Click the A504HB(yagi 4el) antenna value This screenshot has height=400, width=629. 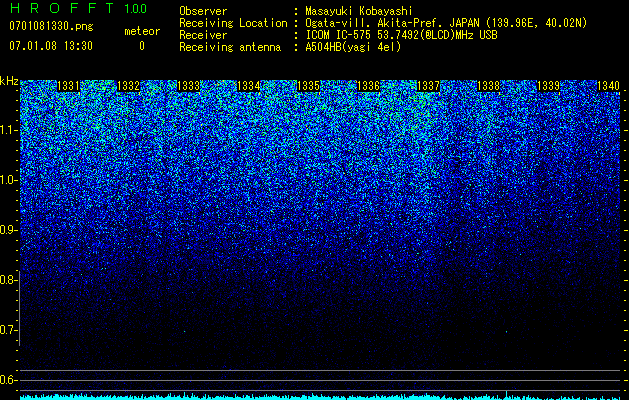353,47
